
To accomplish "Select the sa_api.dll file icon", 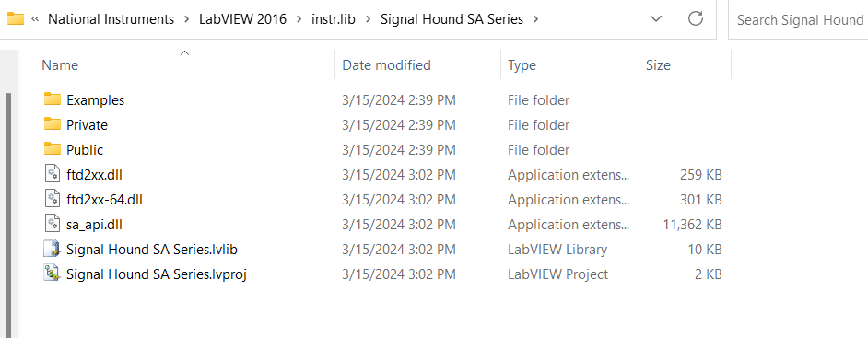I will [x=52, y=224].
